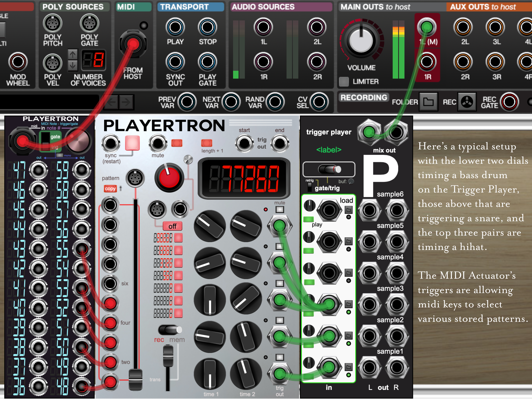Click the PLAY transport jack
Viewport: 532px width, 399px height.
(x=175, y=27)
